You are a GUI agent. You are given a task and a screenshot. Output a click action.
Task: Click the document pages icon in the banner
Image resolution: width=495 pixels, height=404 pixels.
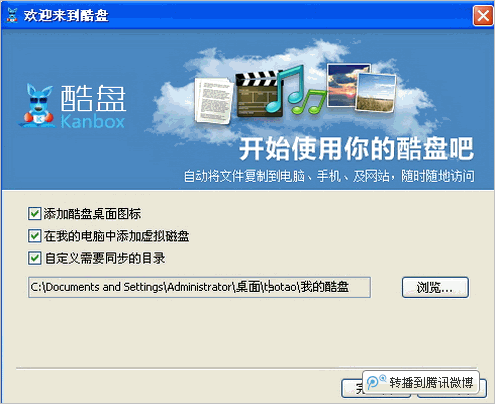click(214, 100)
